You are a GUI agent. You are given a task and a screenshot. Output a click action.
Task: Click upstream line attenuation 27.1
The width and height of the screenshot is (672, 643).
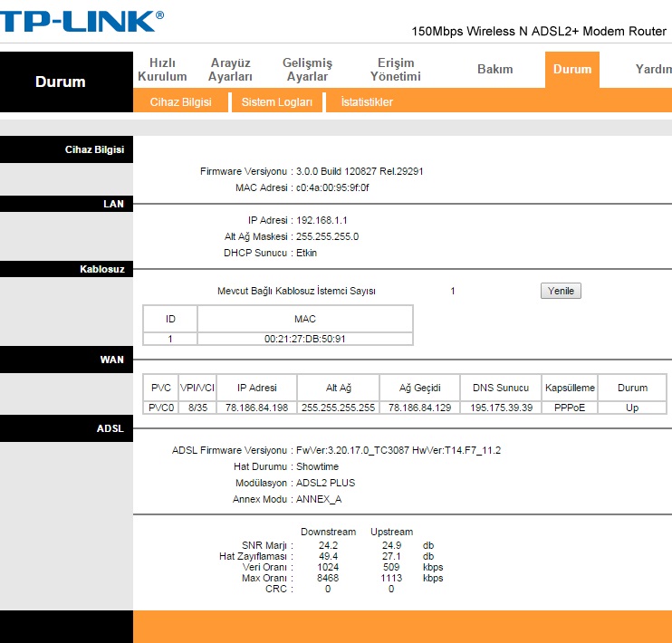click(x=391, y=556)
